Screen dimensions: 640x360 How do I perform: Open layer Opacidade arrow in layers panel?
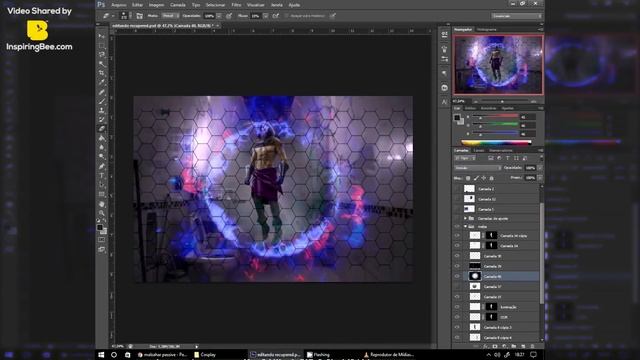540,168
